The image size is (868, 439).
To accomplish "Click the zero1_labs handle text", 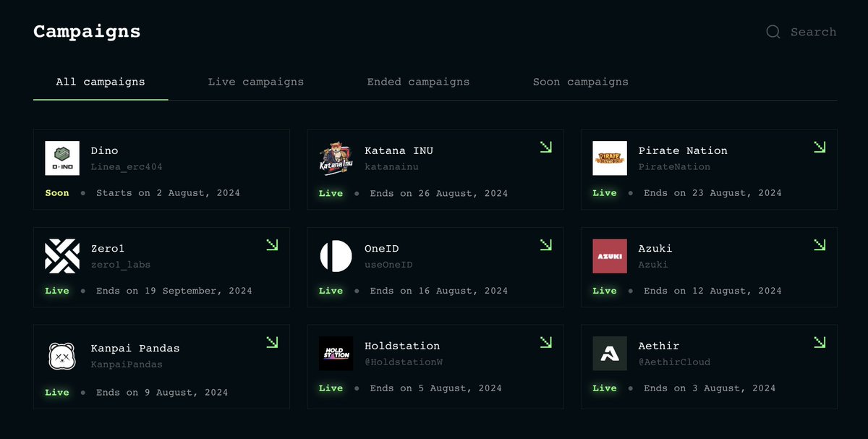I will (121, 265).
